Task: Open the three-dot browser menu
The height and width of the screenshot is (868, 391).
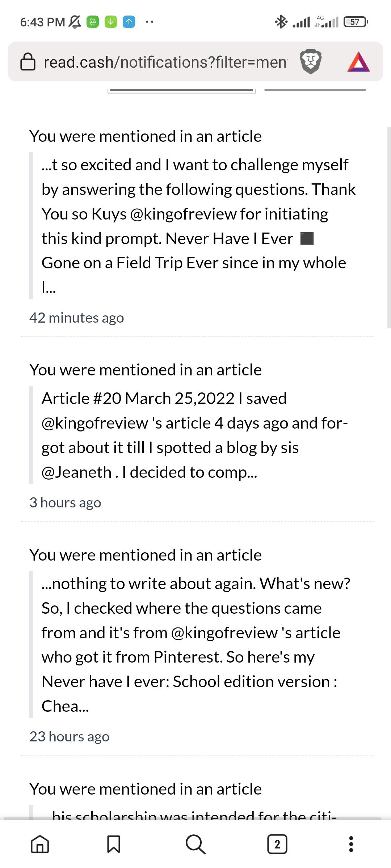Action: point(351,844)
